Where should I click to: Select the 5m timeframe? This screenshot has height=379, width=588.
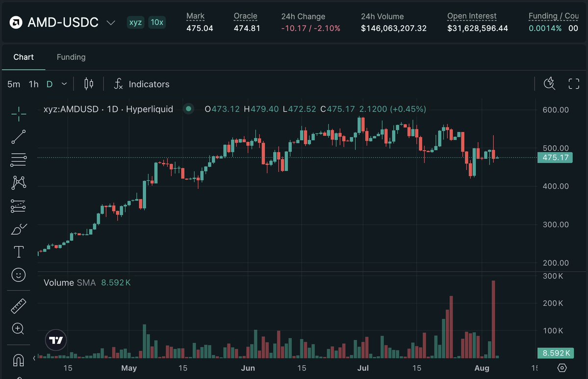tap(14, 84)
